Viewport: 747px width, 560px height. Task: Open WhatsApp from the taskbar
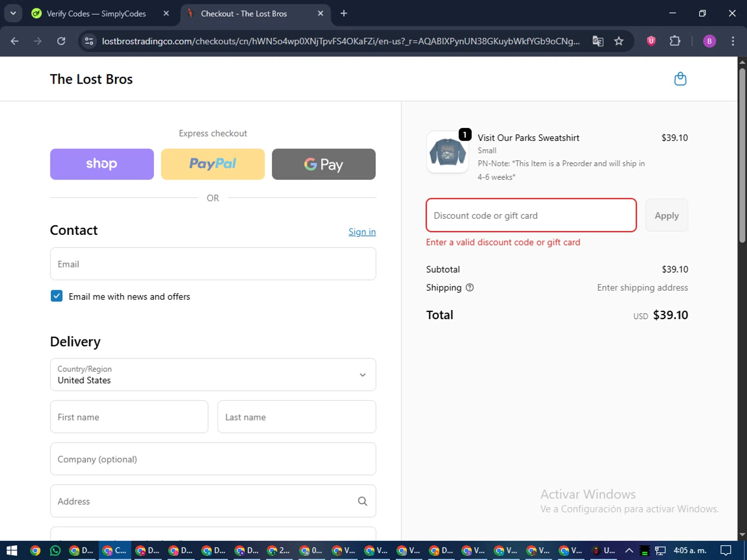[55, 551]
